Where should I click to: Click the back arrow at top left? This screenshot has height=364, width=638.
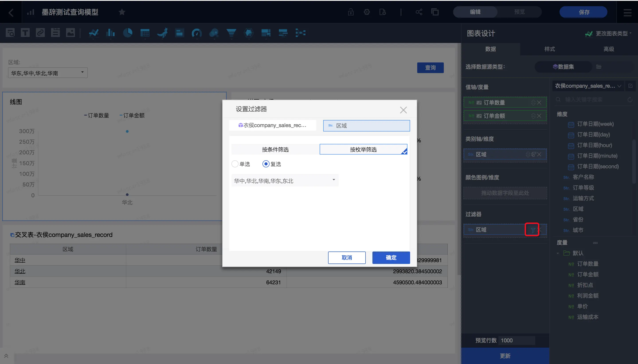(11, 12)
